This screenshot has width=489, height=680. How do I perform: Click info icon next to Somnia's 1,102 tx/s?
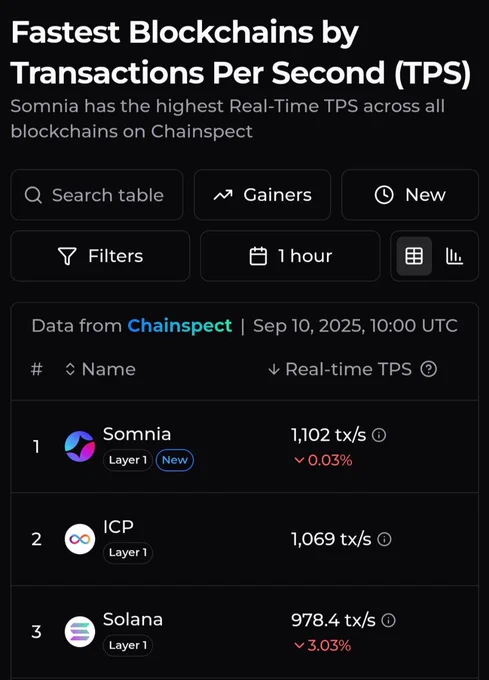pos(379,435)
